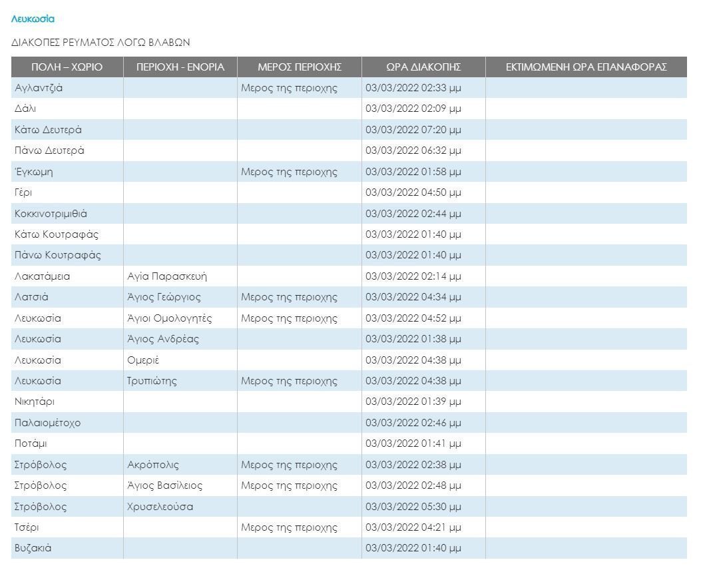The width and height of the screenshot is (703, 588).
Task: Click the ΜΕΡΟΣ ΠΕΡΙΟΧΗΣ column header
Action: pos(300,67)
